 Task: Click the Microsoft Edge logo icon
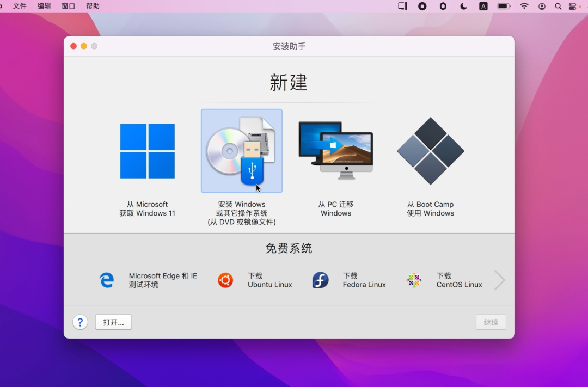(x=107, y=280)
